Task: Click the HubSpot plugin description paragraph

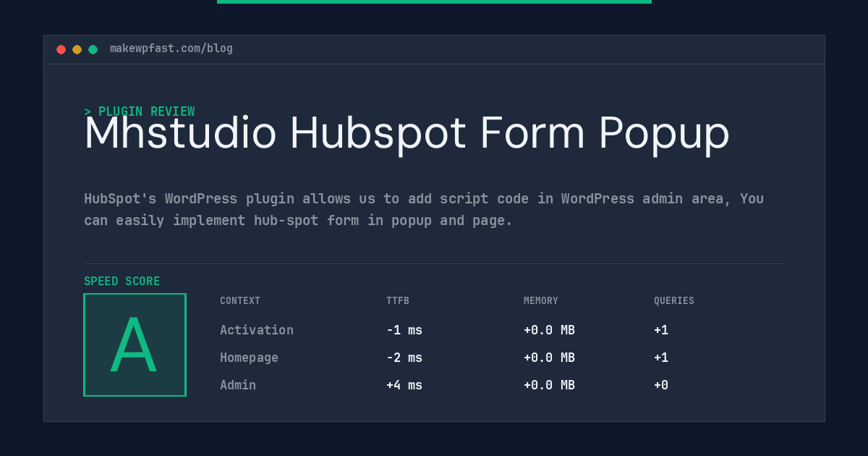Action: click(424, 209)
